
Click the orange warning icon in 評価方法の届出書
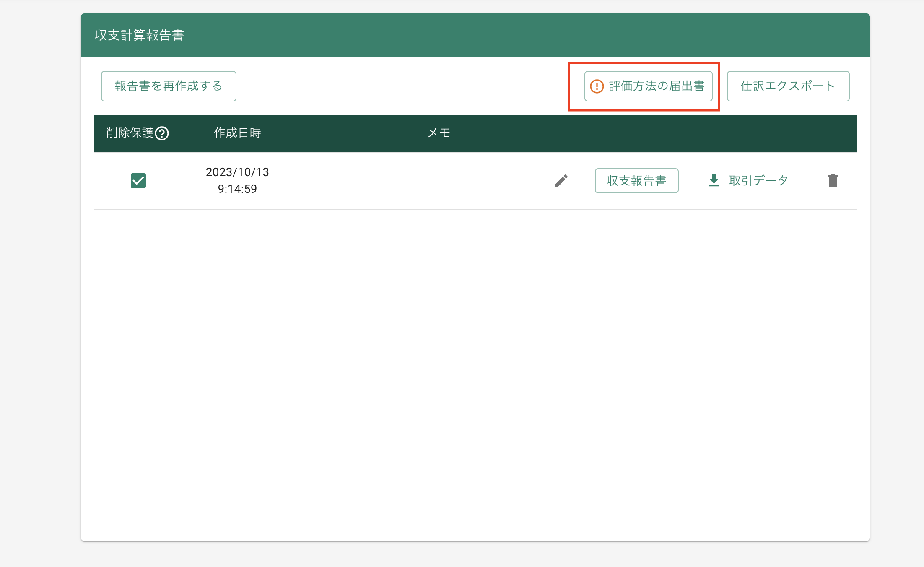click(597, 86)
